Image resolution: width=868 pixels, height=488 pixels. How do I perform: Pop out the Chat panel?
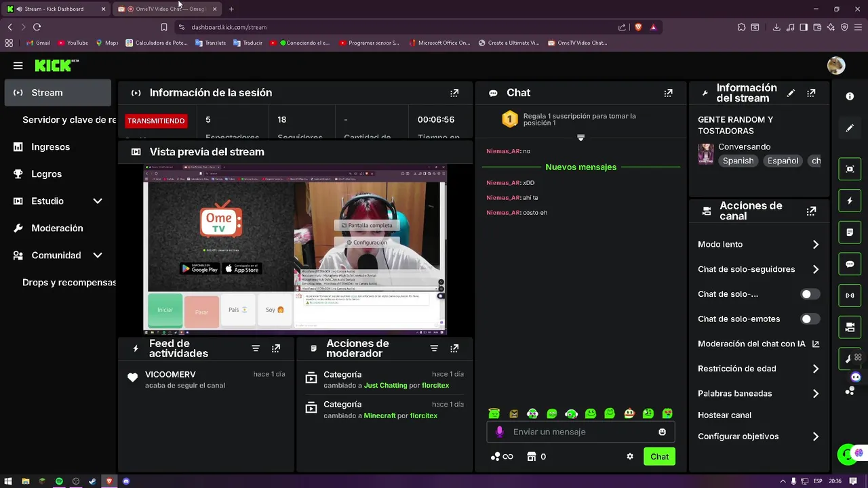point(668,93)
